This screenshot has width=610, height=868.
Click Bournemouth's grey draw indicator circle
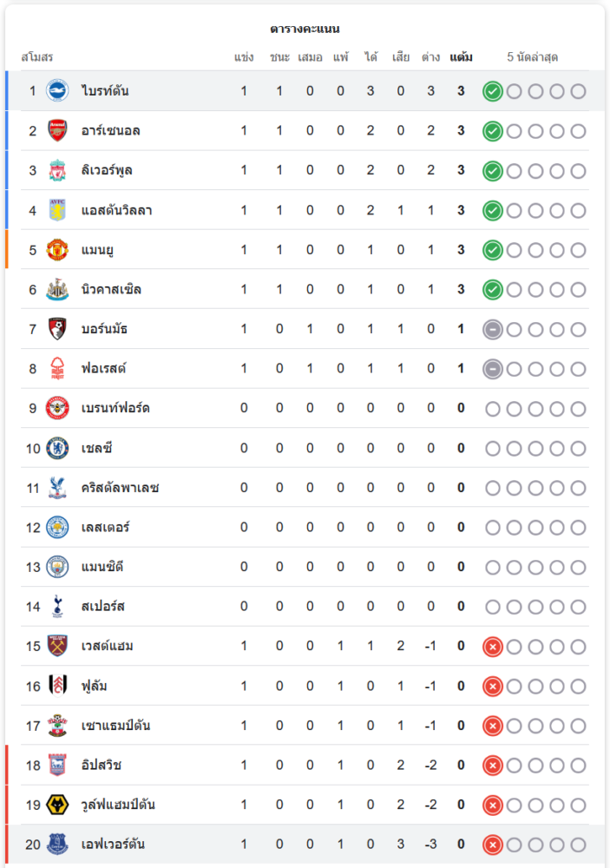(x=493, y=329)
